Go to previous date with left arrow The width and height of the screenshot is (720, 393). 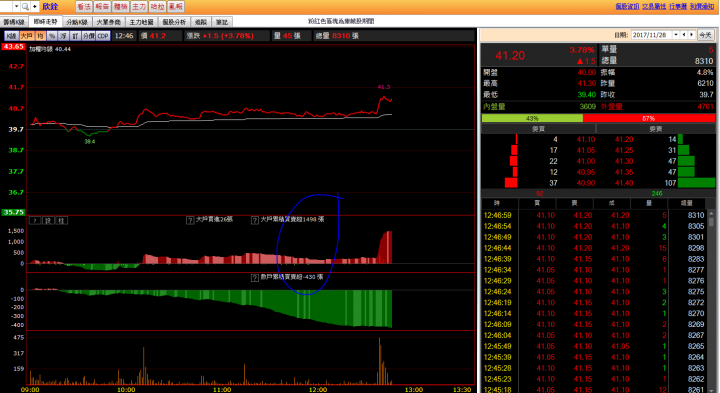tap(684, 35)
